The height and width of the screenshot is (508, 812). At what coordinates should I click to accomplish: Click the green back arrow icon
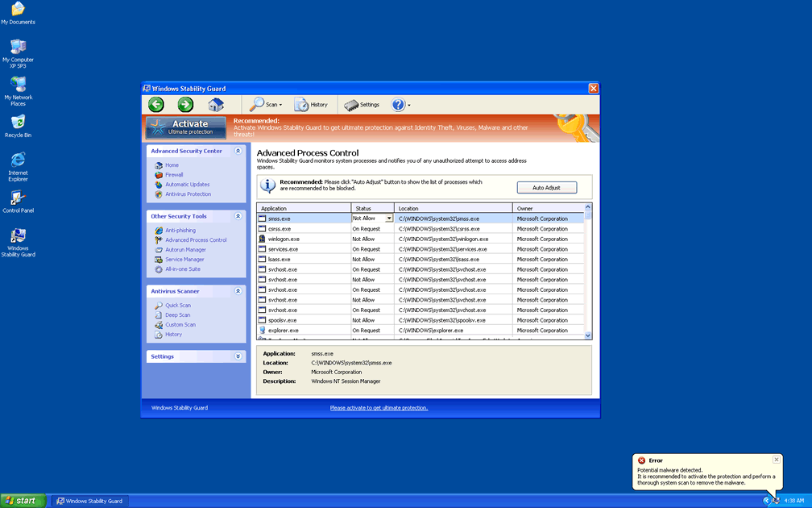tap(156, 104)
